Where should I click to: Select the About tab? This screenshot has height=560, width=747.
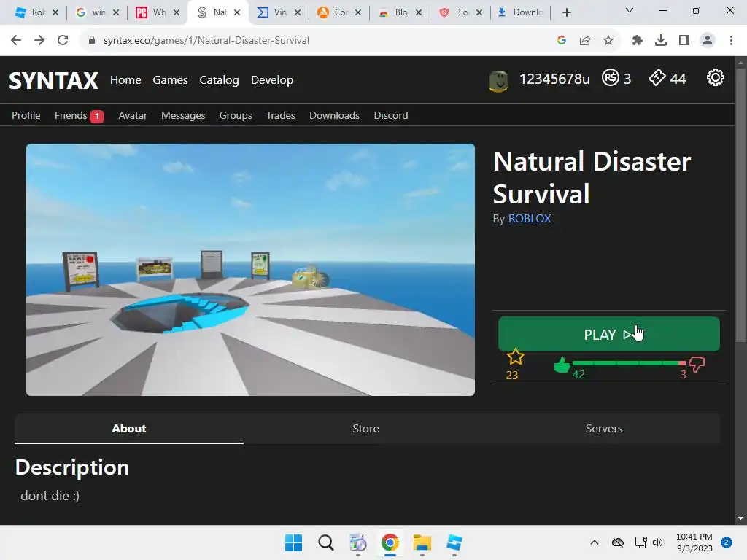click(129, 429)
